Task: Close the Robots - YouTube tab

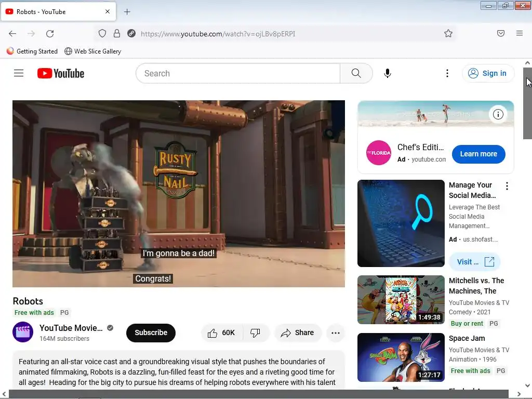Action: click(108, 11)
